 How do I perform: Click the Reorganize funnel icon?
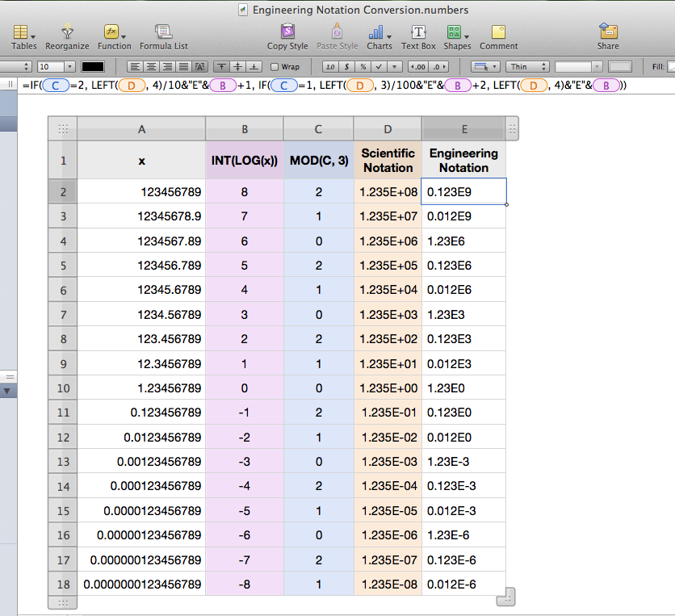(x=67, y=32)
